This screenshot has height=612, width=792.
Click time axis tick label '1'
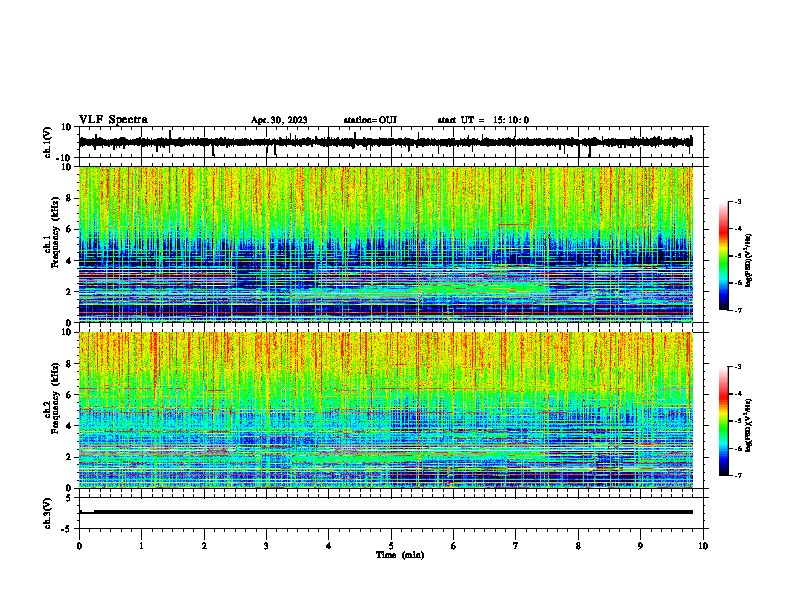click(141, 545)
